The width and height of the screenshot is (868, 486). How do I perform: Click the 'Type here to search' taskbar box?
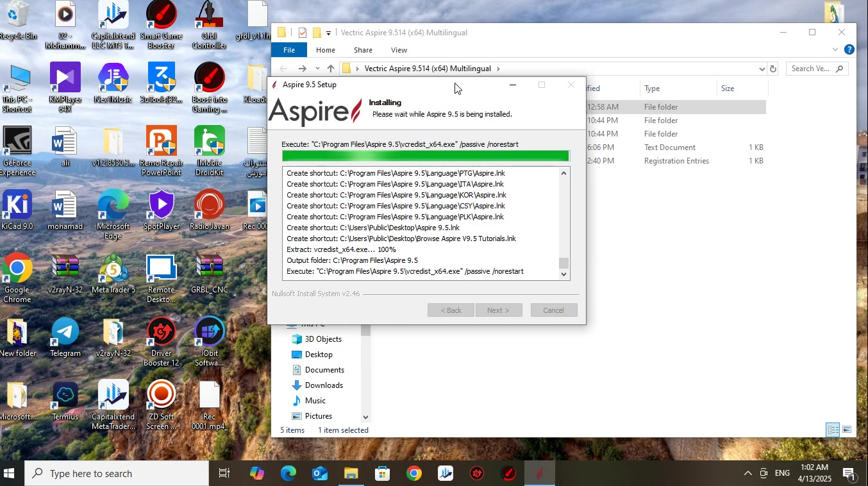tap(117, 474)
